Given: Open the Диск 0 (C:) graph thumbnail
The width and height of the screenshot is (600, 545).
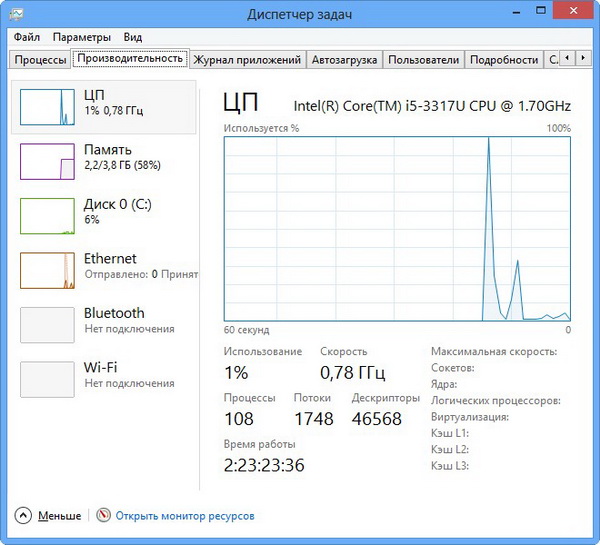Looking at the screenshot, I should 48,216.
